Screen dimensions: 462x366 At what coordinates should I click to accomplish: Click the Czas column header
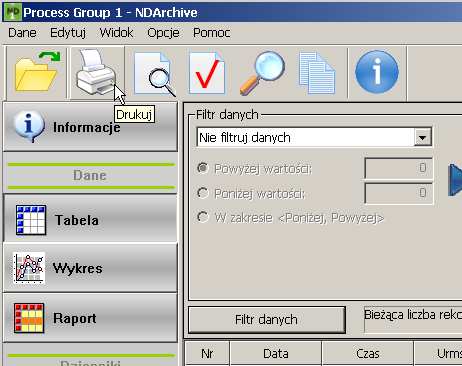tap(368, 353)
